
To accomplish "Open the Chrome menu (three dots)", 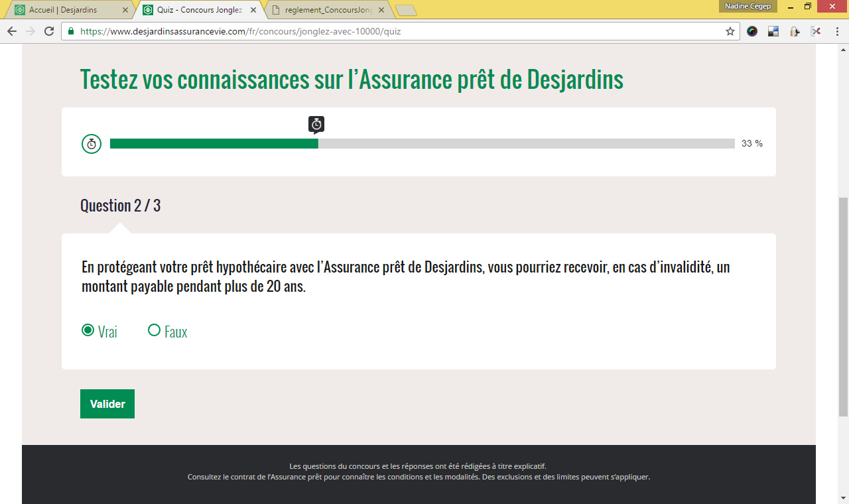I will [x=836, y=31].
